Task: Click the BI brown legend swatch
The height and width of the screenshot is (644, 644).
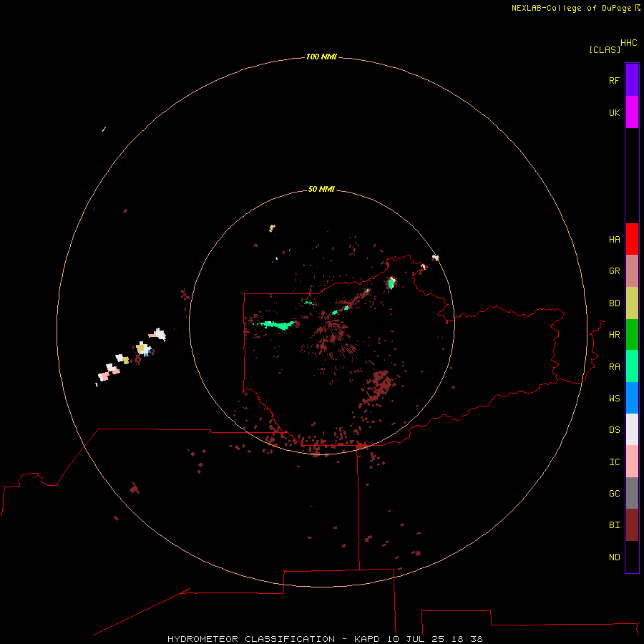Action: point(632,525)
